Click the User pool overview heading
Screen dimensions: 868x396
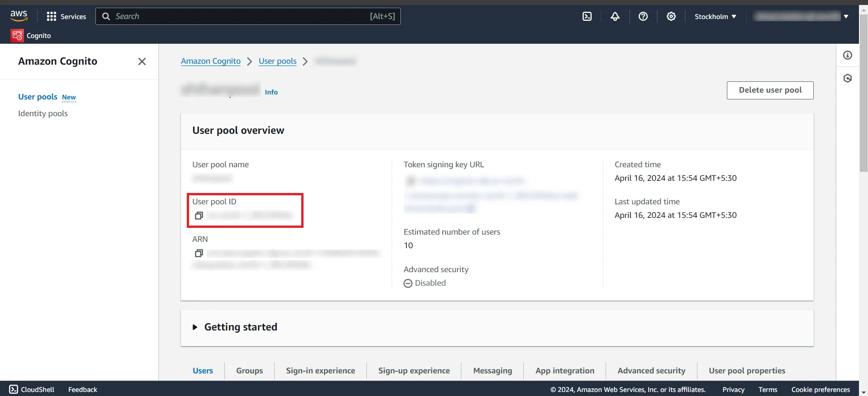pos(238,130)
